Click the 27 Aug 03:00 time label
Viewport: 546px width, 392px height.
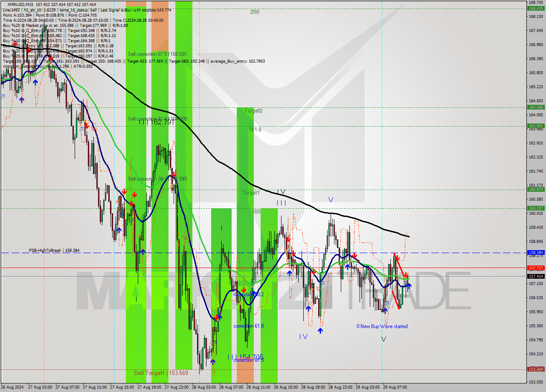pos(40,387)
